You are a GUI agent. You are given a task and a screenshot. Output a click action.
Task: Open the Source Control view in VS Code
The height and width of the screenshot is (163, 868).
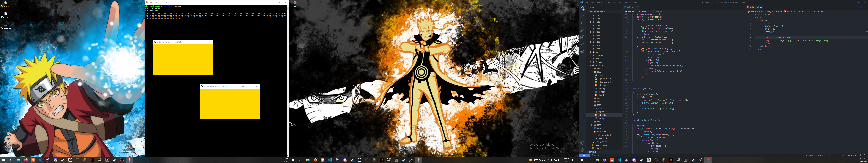tap(582, 23)
